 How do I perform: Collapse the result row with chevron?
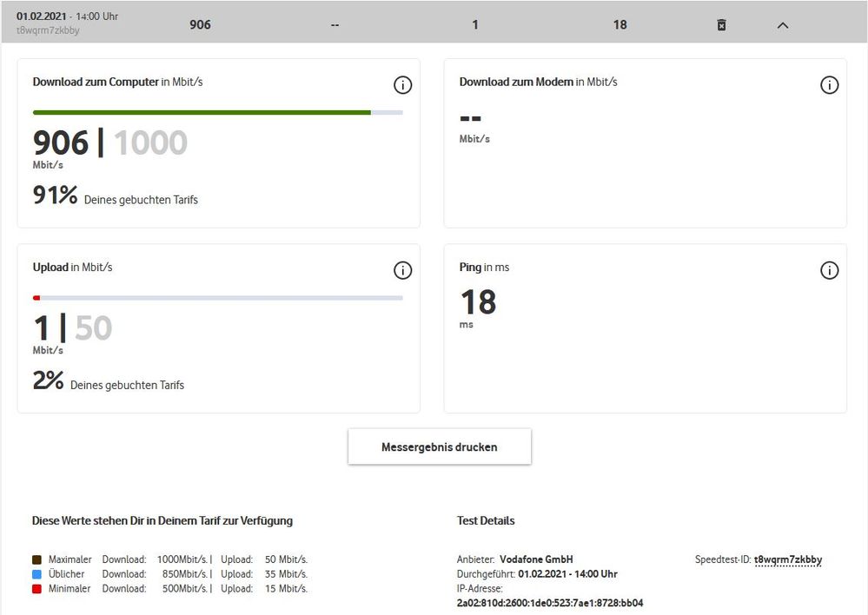783,25
